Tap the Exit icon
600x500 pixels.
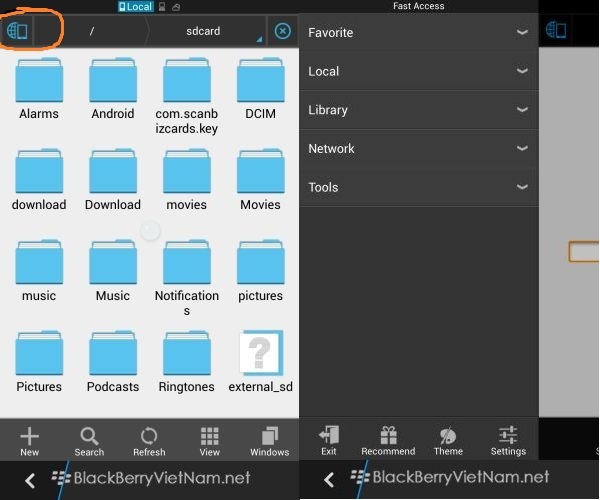[x=329, y=440]
